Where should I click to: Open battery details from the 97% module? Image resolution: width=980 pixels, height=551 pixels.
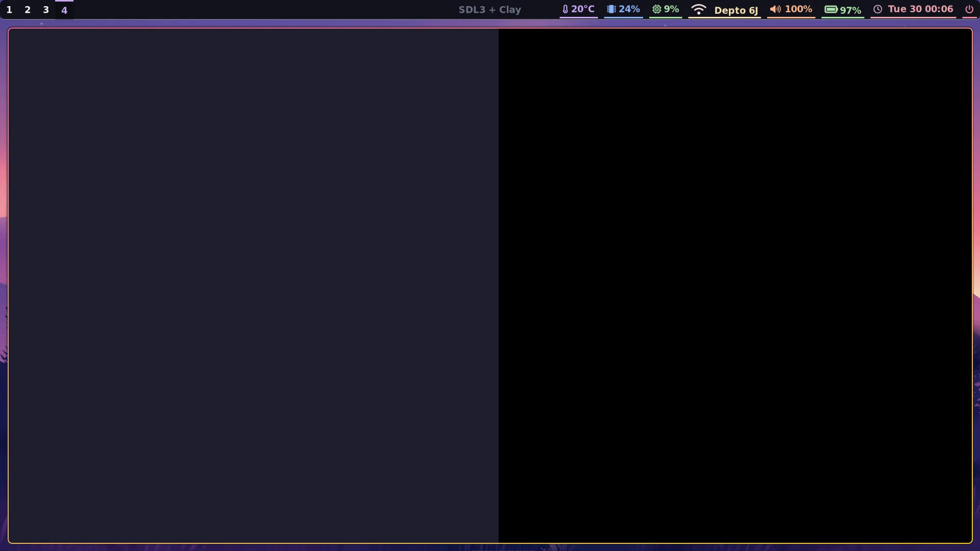pos(842,9)
